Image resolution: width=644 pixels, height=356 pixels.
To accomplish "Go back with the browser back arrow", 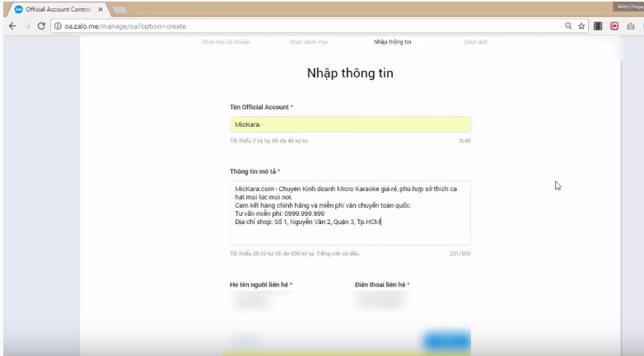I will point(12,26).
